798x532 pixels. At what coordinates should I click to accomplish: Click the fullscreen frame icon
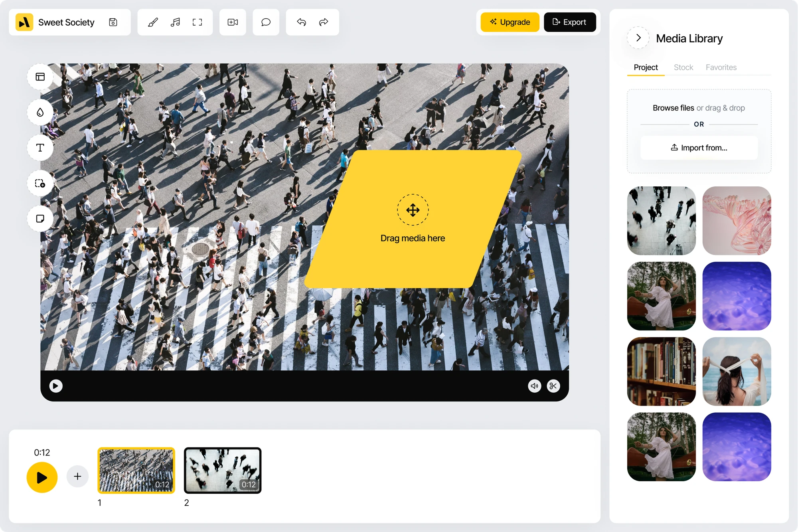(x=197, y=22)
